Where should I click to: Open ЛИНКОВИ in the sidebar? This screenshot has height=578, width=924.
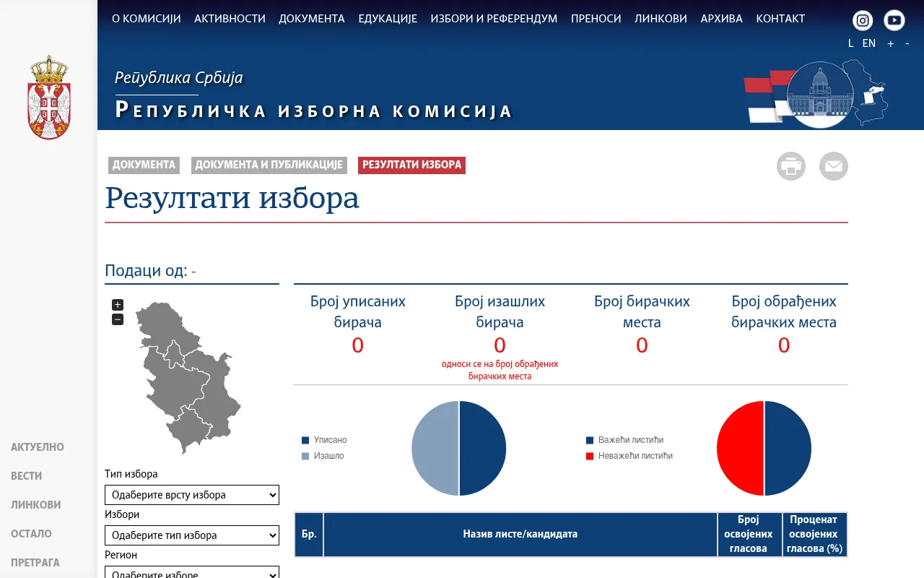[x=36, y=505]
